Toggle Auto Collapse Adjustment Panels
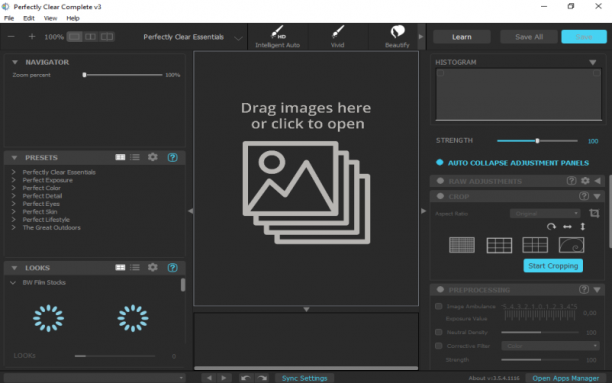The width and height of the screenshot is (612, 383). click(440, 162)
